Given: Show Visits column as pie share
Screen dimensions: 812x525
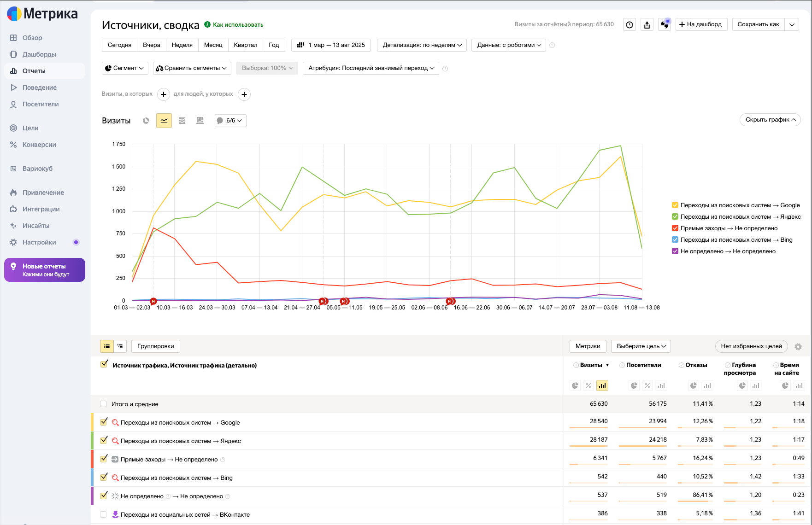Looking at the screenshot, I should click(x=575, y=385).
